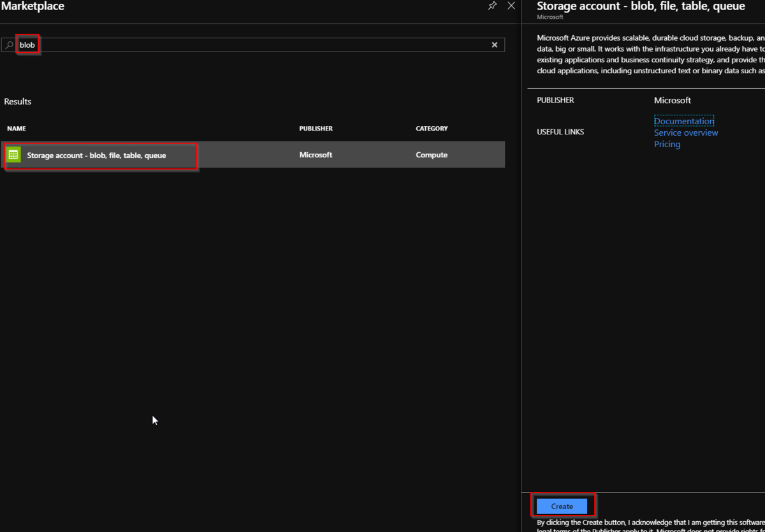
Task: Click the Create button
Action: (562, 506)
